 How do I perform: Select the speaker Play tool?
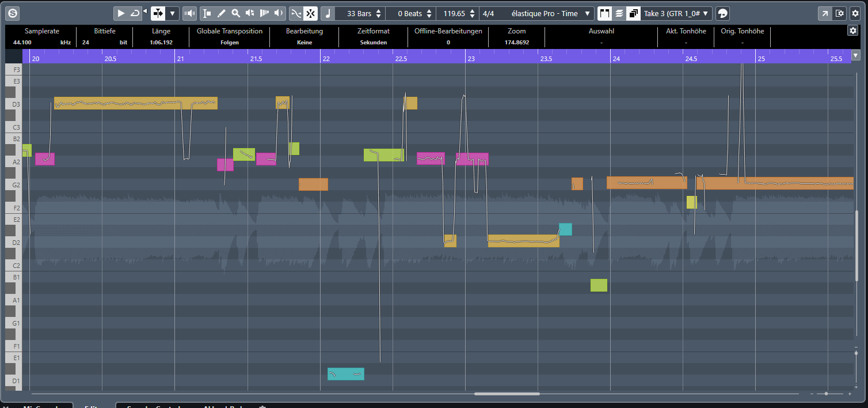[279, 13]
